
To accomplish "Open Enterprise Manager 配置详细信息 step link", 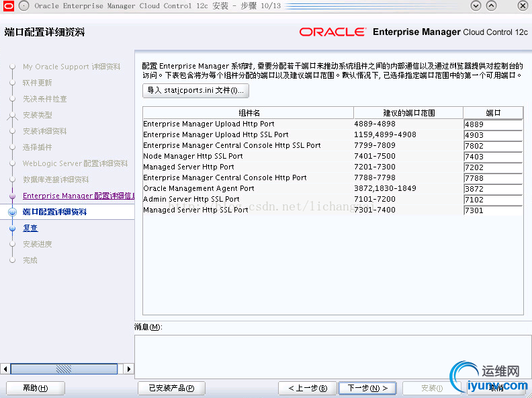I will click(x=79, y=196).
